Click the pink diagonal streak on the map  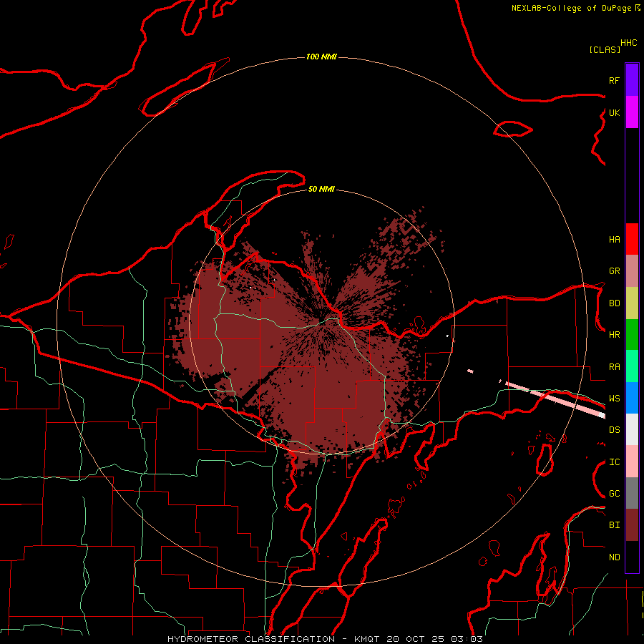click(x=555, y=399)
